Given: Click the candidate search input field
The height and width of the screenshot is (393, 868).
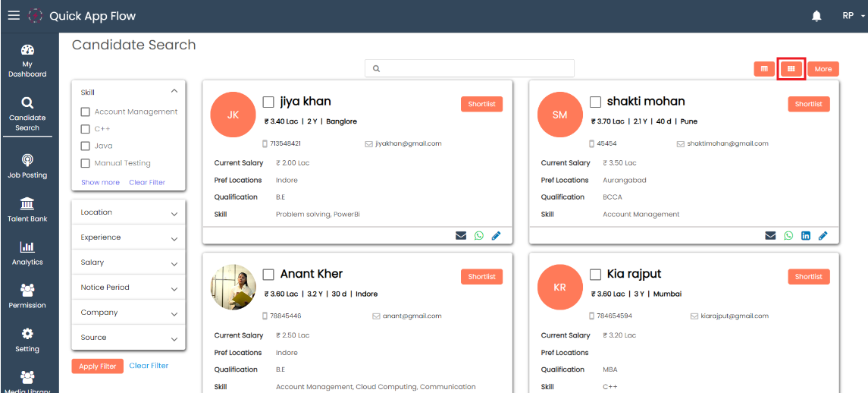Looking at the screenshot, I should click(470, 68).
